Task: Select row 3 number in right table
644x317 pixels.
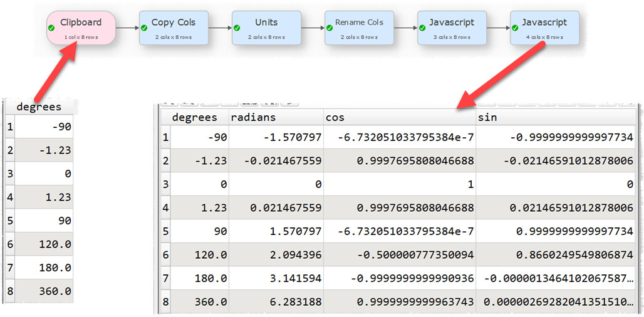Action: 165,184
